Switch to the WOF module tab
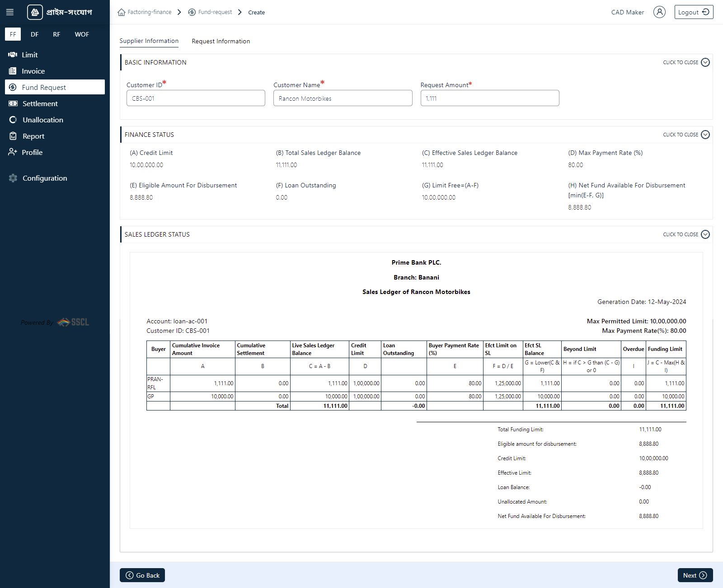This screenshot has height=588, width=723. (82, 34)
